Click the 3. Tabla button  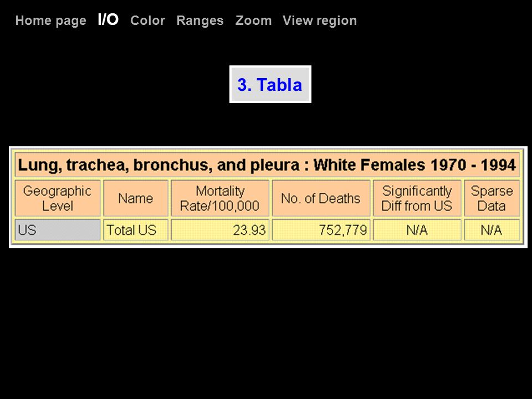coord(270,84)
